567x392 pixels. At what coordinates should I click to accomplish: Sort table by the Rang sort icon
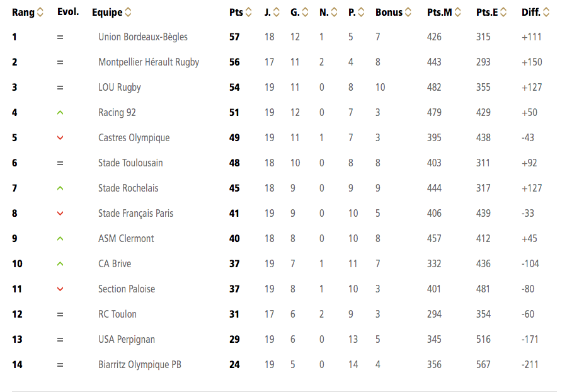(x=40, y=13)
